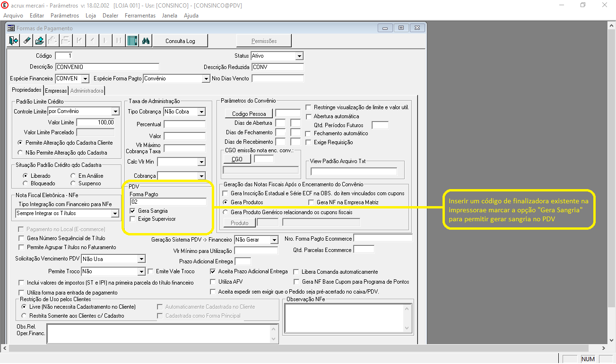Check Gera Número Sequencial de Título
616x364 pixels.
21,238
